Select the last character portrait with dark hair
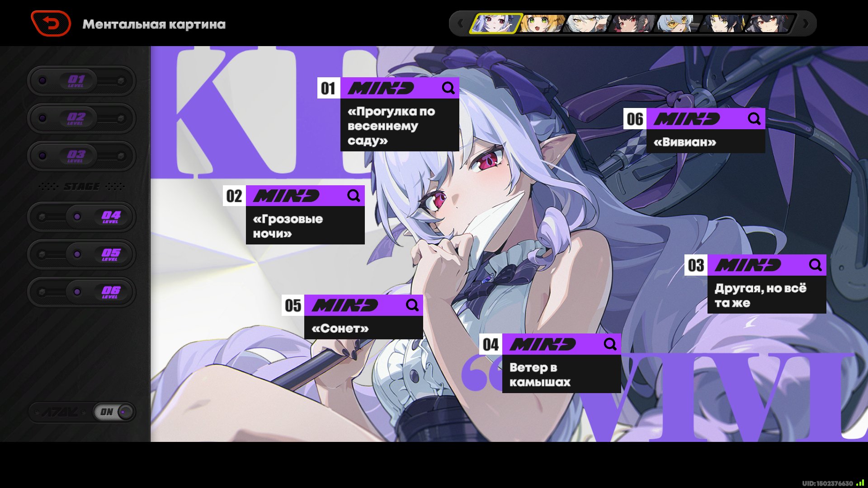The image size is (868, 488). 771,23
